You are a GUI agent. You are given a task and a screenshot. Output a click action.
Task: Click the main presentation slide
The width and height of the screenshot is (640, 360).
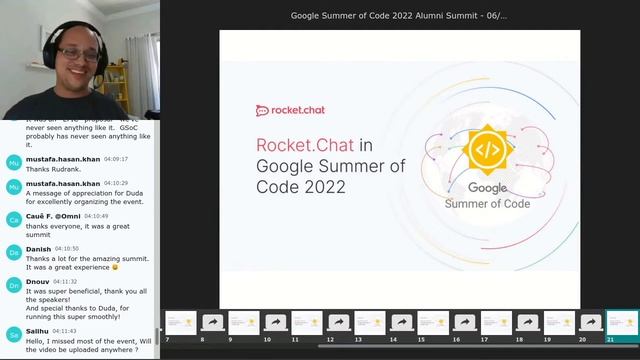point(400,169)
